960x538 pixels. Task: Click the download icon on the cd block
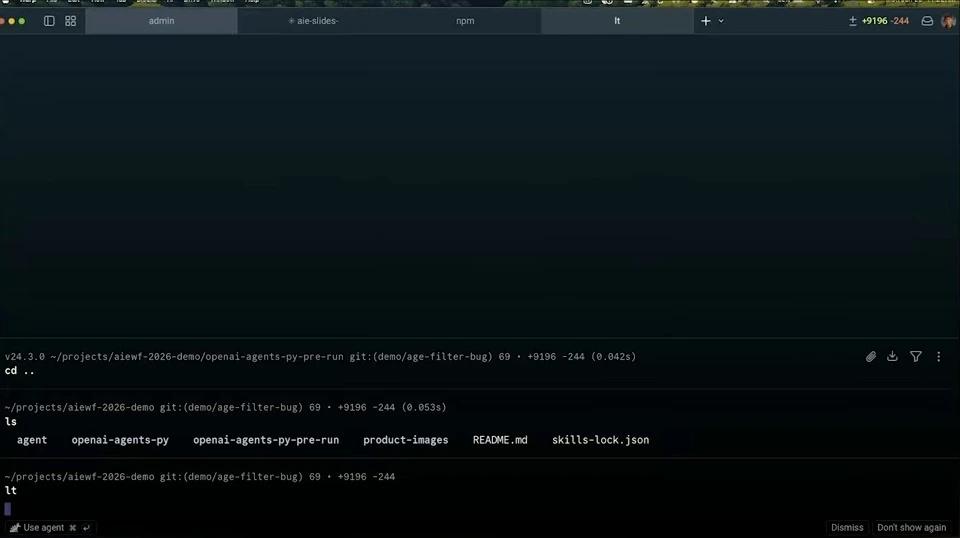(892, 356)
